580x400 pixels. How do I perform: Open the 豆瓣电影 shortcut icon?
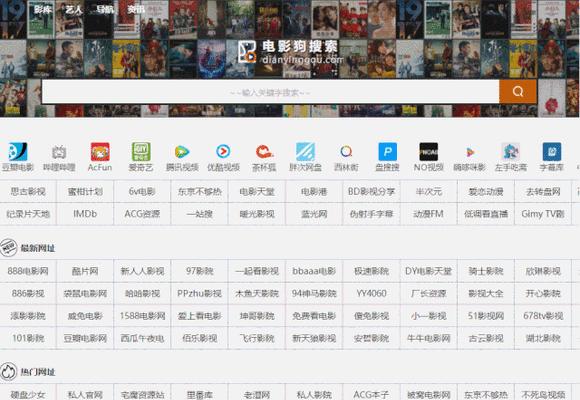(17, 152)
